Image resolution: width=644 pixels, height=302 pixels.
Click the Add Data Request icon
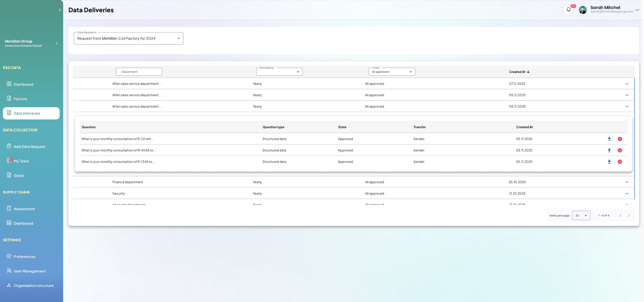[x=9, y=146]
